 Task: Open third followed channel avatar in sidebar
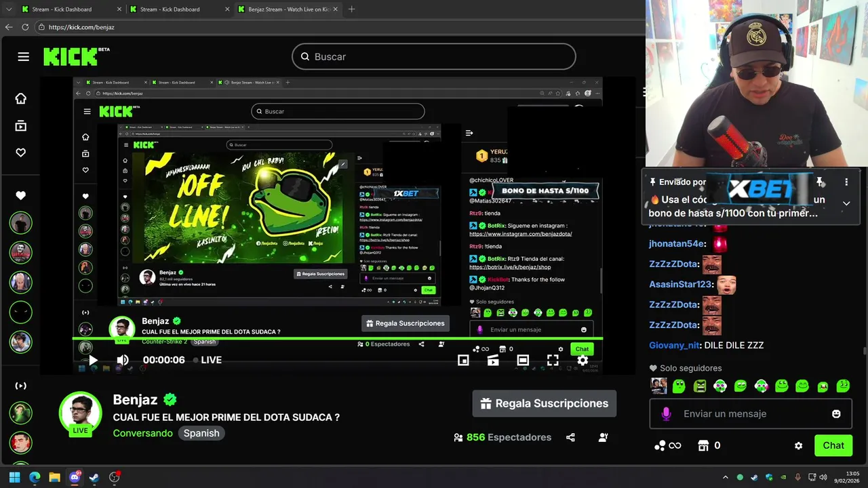click(21, 282)
